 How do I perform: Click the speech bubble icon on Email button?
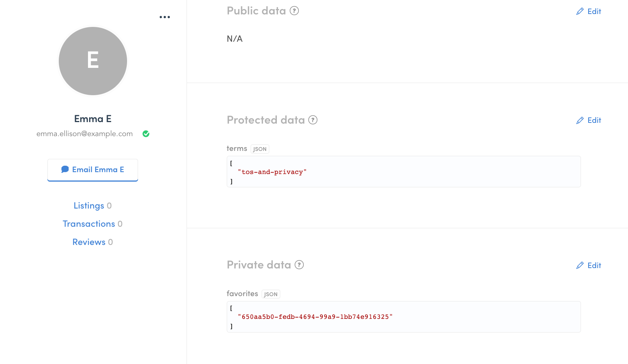click(64, 169)
